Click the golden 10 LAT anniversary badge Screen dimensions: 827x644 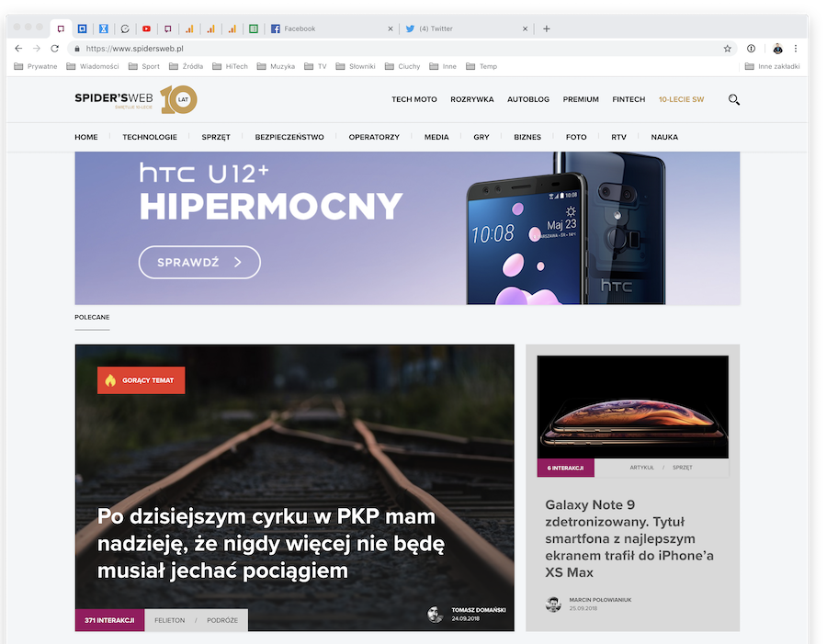tap(179, 99)
